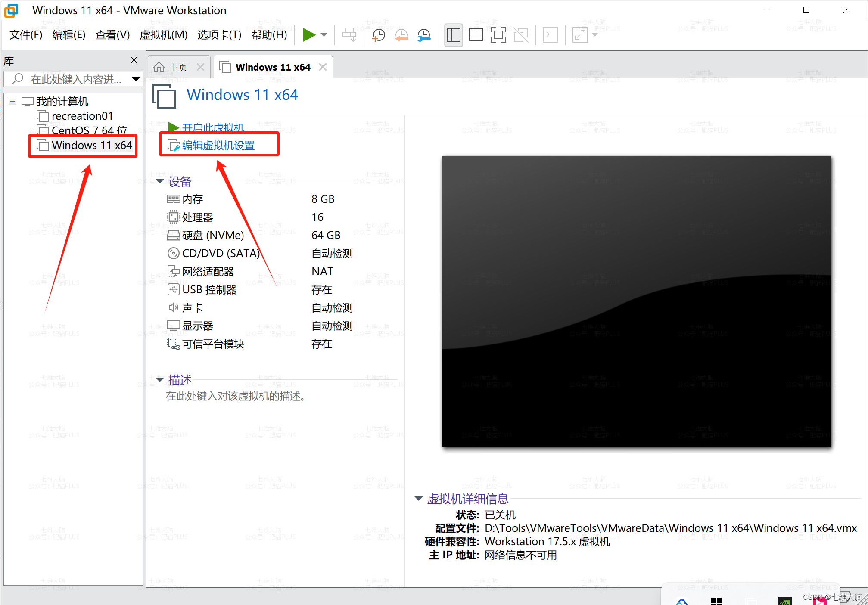Screen dimensions: 868x605
Task: Open the console view toolbar icon
Action: pyautogui.click(x=551, y=35)
